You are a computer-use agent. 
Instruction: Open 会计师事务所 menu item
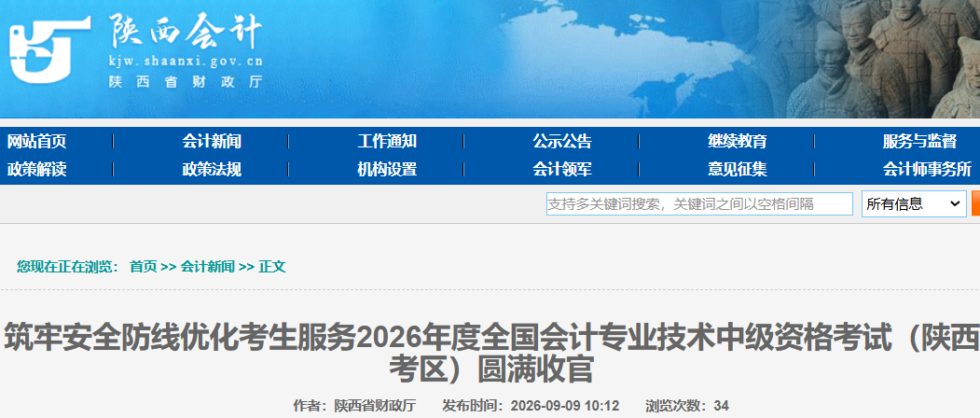[927, 169]
